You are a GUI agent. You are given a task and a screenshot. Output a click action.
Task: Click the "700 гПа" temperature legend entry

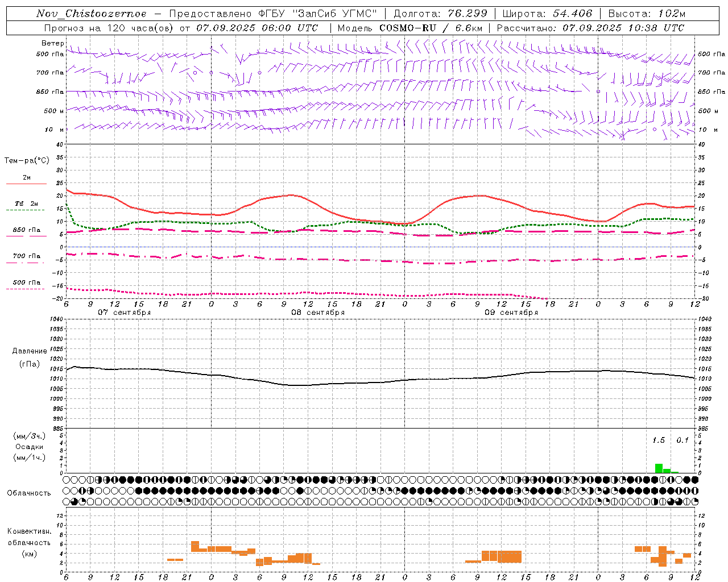pyautogui.click(x=27, y=256)
